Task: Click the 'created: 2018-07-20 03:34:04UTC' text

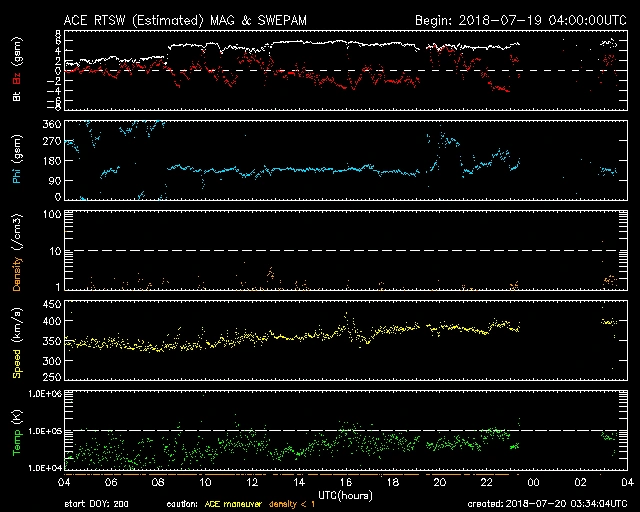Action: 547,504
